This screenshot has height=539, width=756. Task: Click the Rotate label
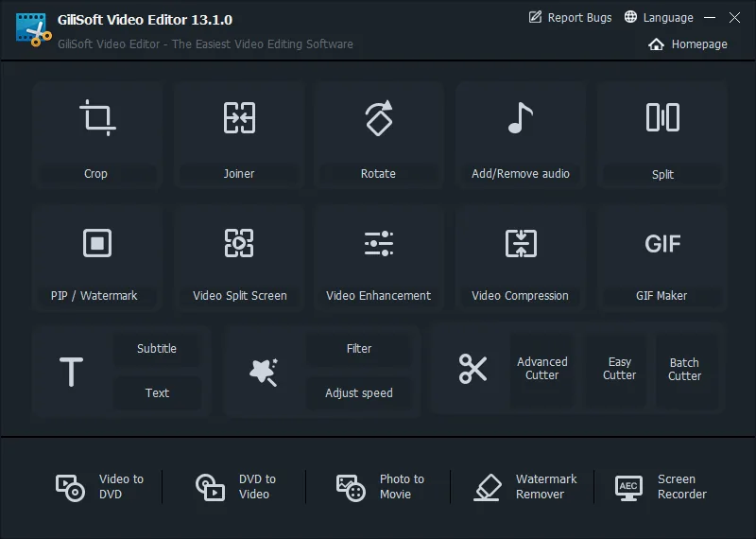tap(378, 174)
